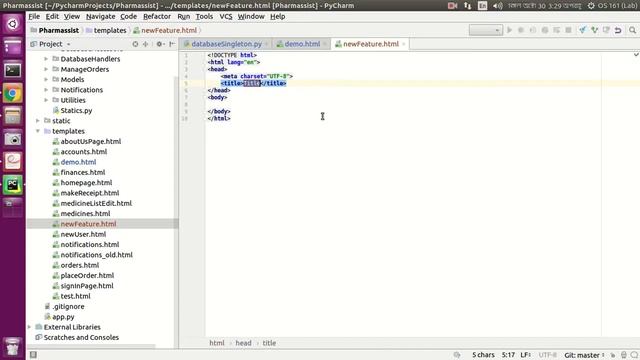Viewport: 640px width, 360px height.
Task: Click the LF line separator selector
Action: [525, 355]
